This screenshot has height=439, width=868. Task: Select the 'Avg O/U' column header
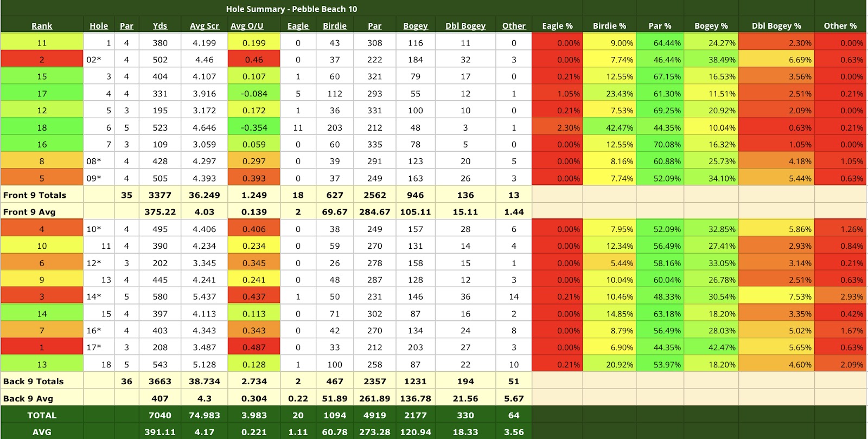point(247,25)
